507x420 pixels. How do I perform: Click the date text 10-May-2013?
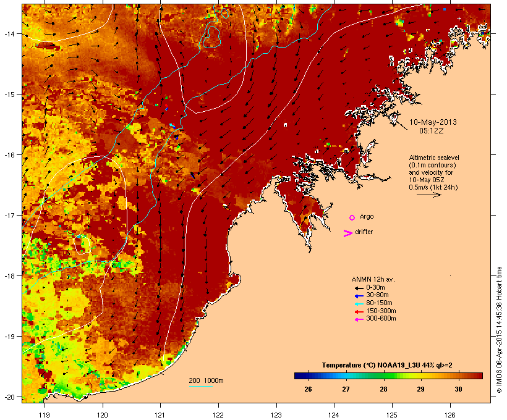(433, 122)
